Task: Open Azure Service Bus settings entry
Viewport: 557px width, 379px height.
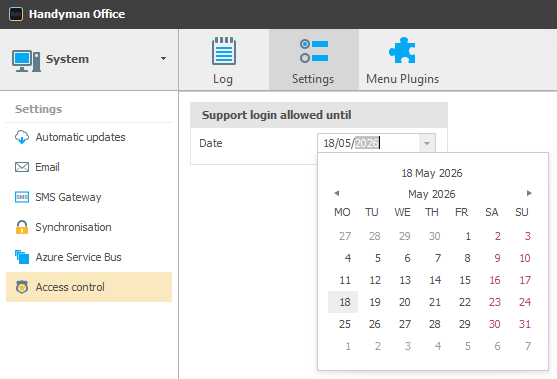Action: pyautogui.click(x=89, y=257)
